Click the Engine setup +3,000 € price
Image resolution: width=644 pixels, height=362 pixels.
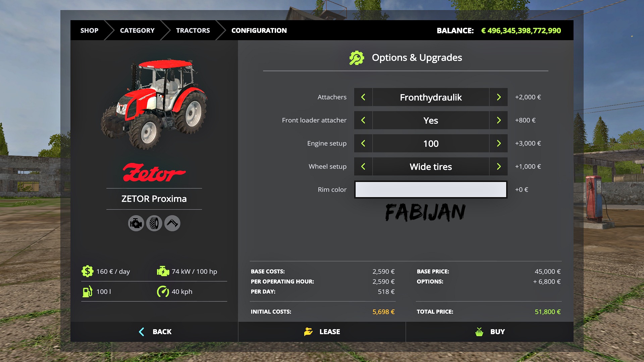[x=528, y=143]
